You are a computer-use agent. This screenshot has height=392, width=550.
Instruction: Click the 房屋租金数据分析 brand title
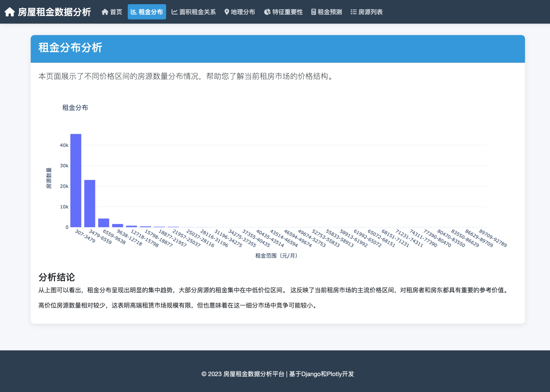click(x=54, y=12)
